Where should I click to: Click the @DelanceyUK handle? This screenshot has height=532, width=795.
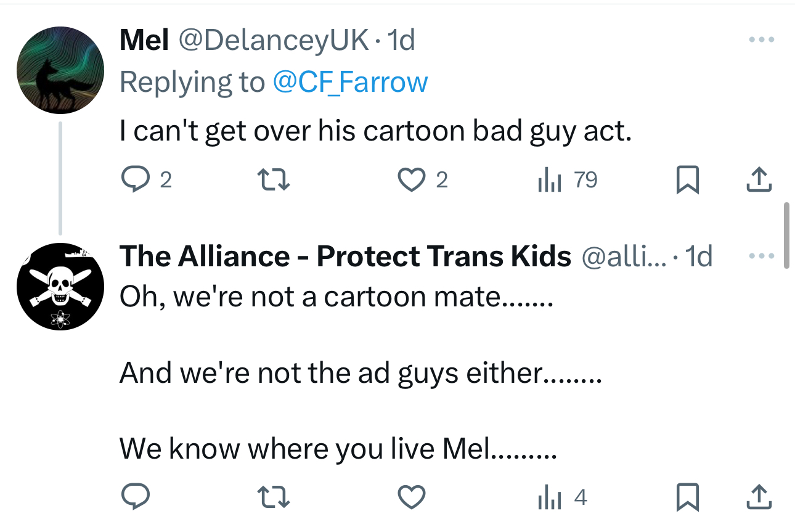(x=274, y=41)
